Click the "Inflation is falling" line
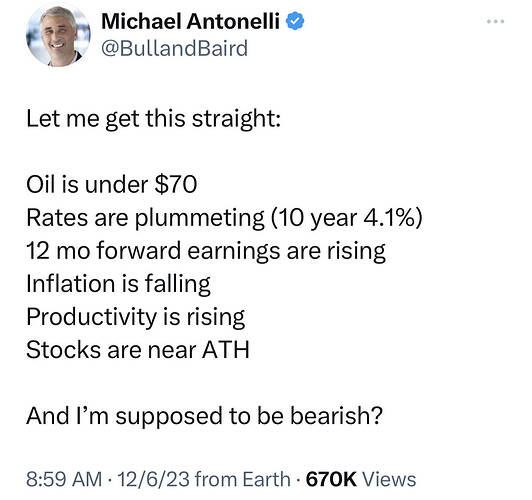 (118, 284)
